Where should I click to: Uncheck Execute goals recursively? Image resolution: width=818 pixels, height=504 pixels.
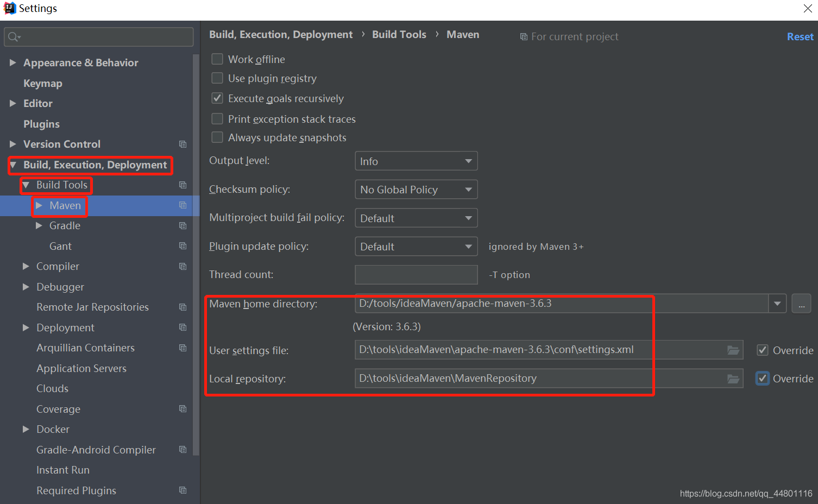click(217, 98)
